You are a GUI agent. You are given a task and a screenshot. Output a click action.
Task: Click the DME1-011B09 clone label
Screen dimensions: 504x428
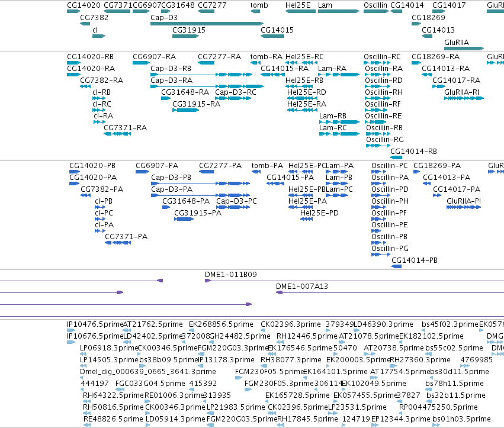click(x=231, y=275)
